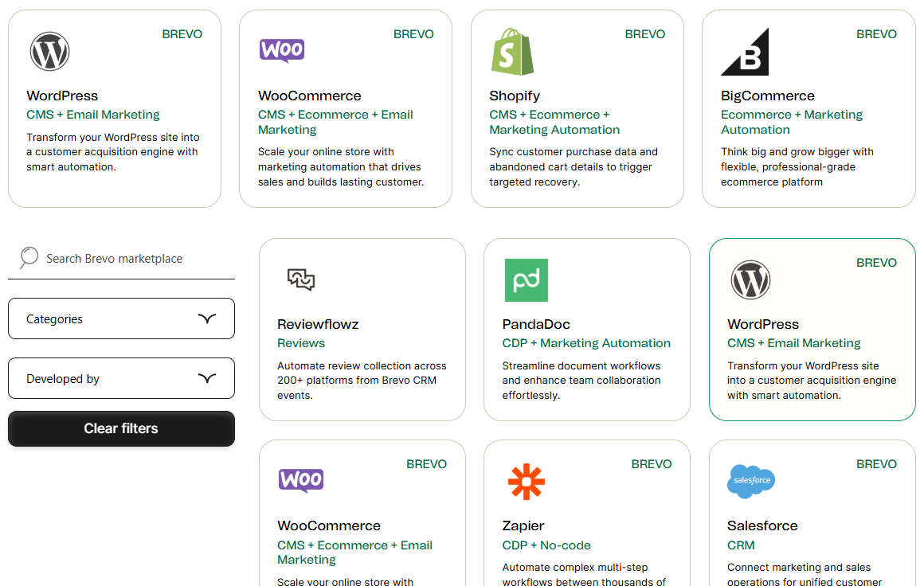Click 'CMS + Ecommerce + Marketing Automation' under Shopify
This screenshot has width=924, height=586.
554,122
